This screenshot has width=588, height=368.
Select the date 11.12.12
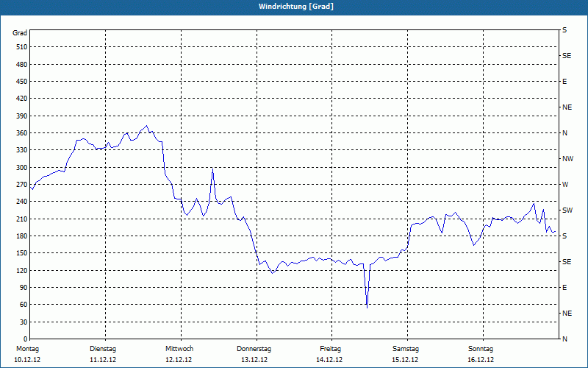(x=103, y=360)
